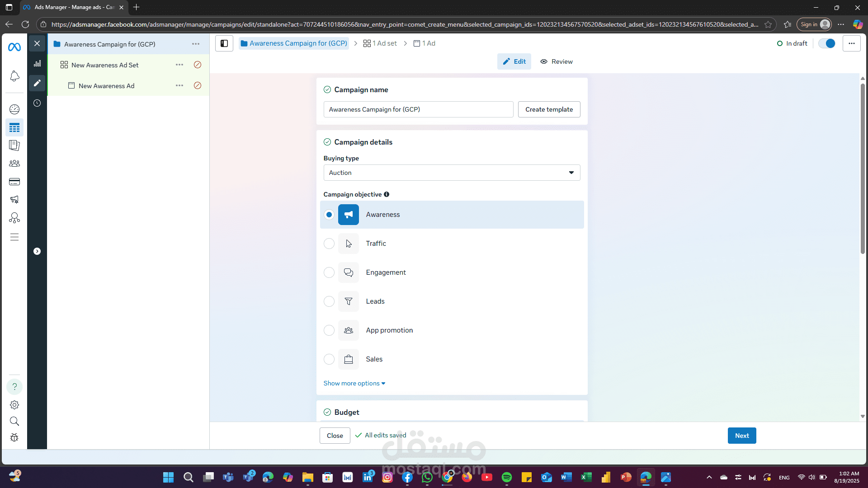The height and width of the screenshot is (488, 868).
Task: Click error status icon beside New Awareness Ad
Action: click(x=198, y=85)
